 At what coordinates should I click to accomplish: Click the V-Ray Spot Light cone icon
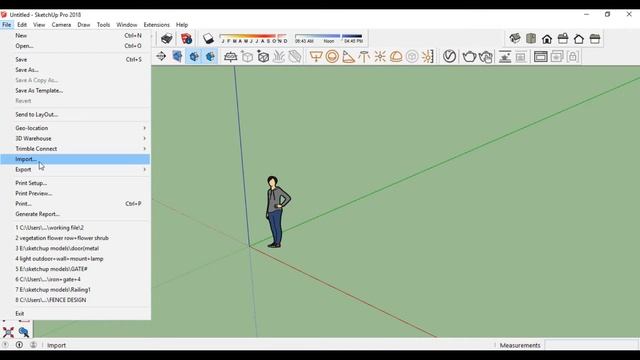(348, 56)
